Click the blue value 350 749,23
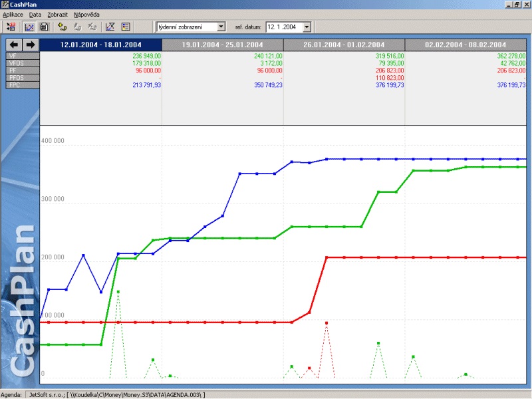Screen dimensions: 532x399 click(x=268, y=85)
